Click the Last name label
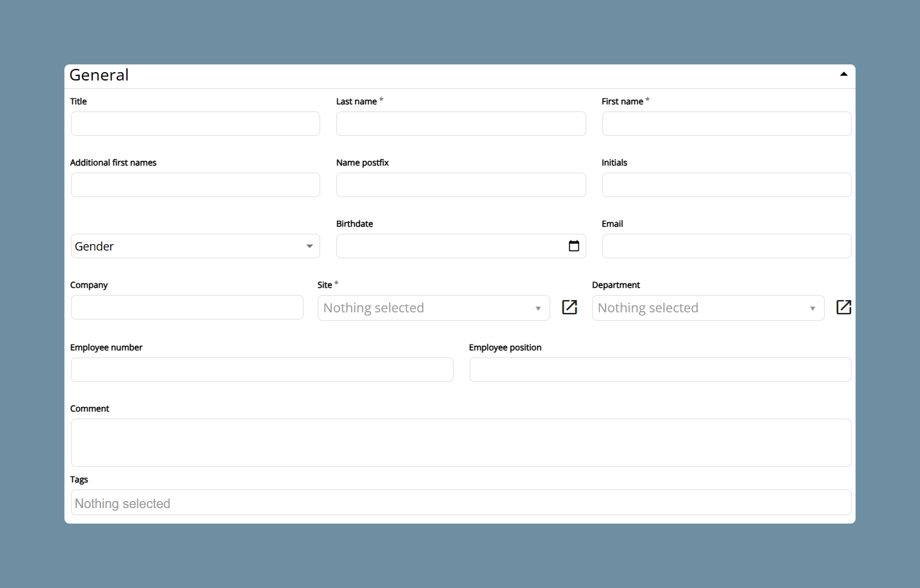 [x=356, y=101]
